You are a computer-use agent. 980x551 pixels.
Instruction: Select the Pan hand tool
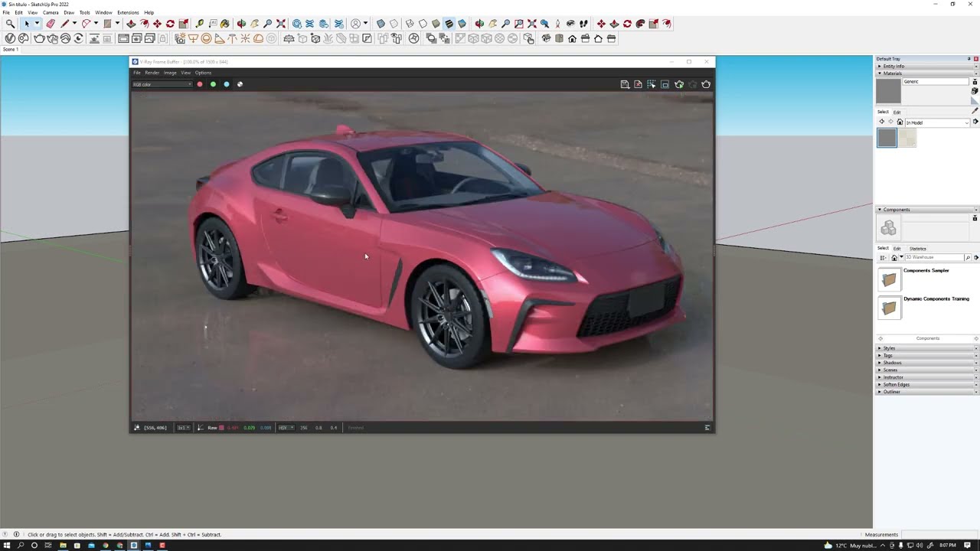coord(254,24)
